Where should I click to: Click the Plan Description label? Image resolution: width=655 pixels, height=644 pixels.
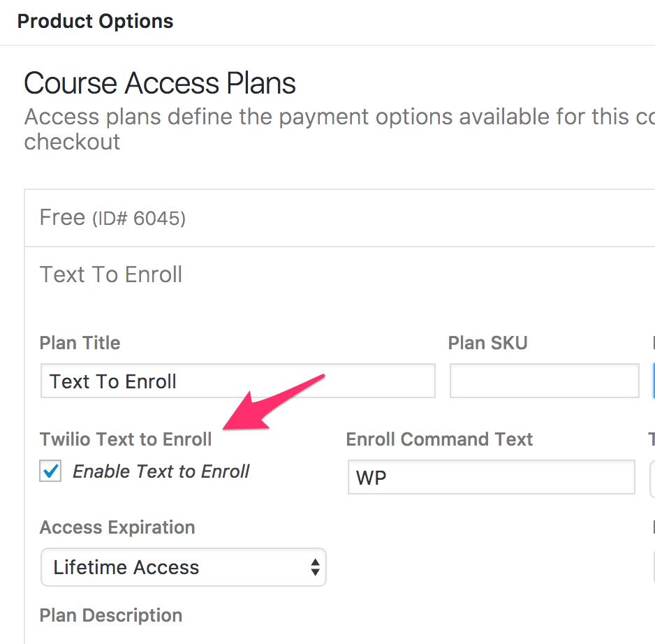pos(111,615)
